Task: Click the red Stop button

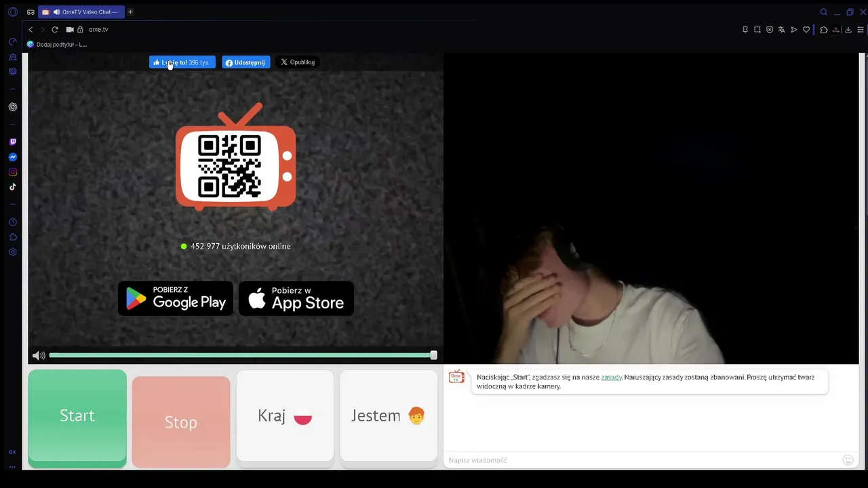Action: (x=181, y=422)
